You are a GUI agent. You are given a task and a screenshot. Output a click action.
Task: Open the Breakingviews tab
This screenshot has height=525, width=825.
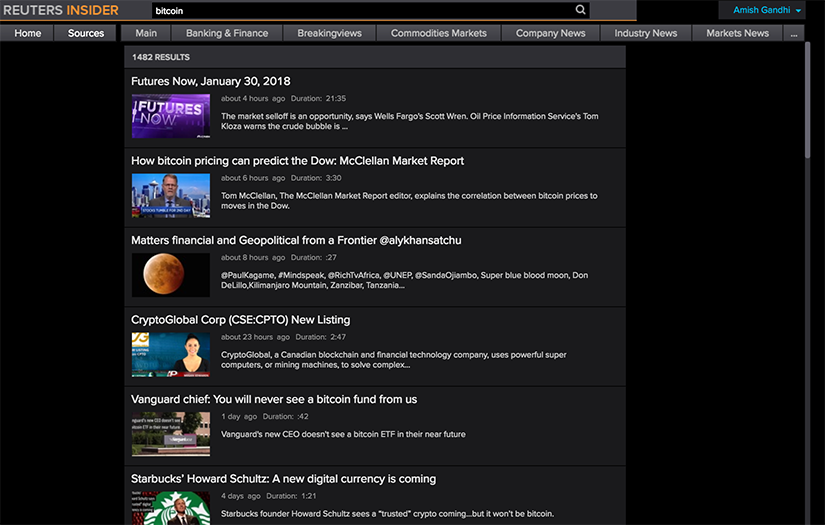coord(329,33)
